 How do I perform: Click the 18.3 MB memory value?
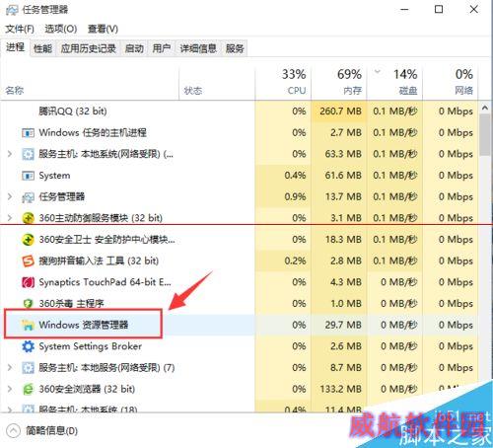tap(343, 240)
